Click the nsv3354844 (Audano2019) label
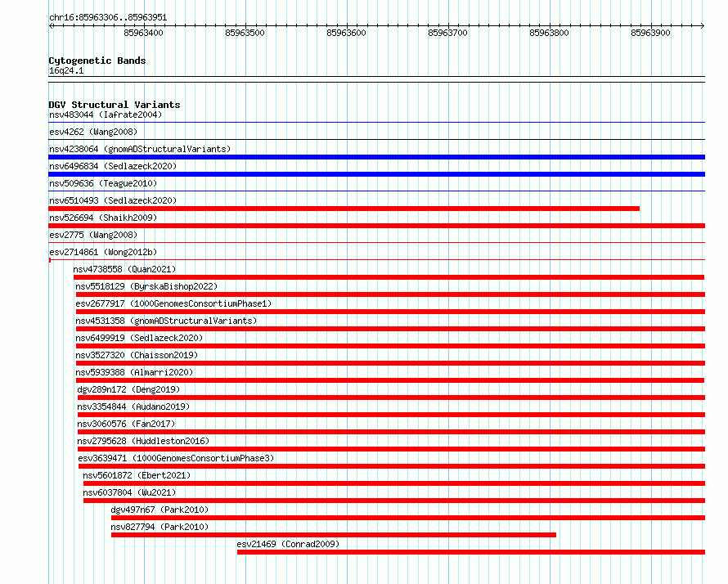 coord(133,407)
